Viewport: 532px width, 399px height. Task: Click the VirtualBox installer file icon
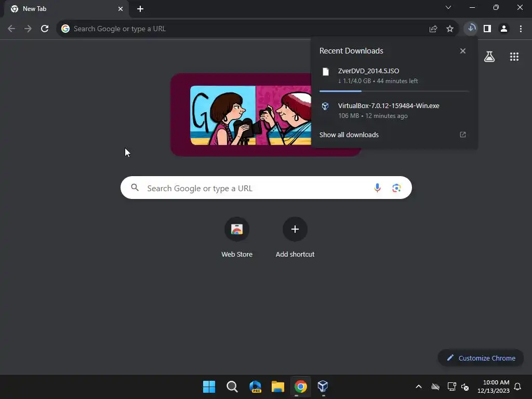pos(325,106)
